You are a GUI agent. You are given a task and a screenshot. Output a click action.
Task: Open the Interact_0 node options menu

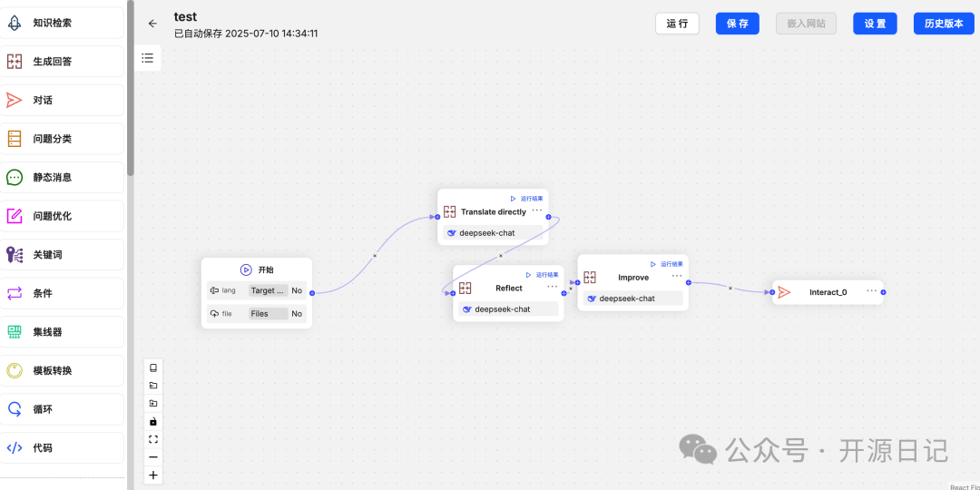click(x=872, y=290)
